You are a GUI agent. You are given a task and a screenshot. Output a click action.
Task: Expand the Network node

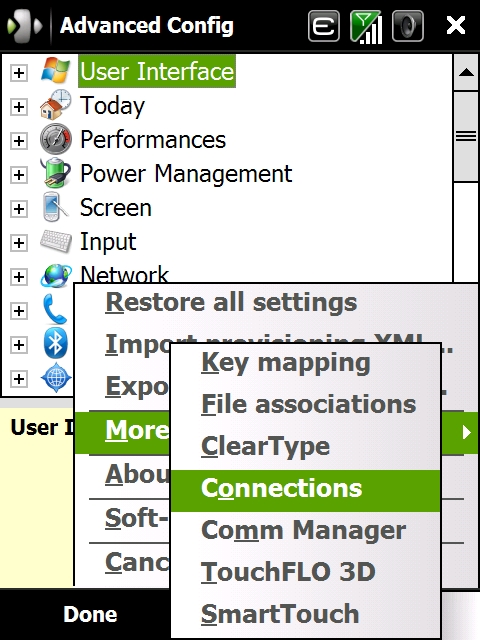[18, 277]
